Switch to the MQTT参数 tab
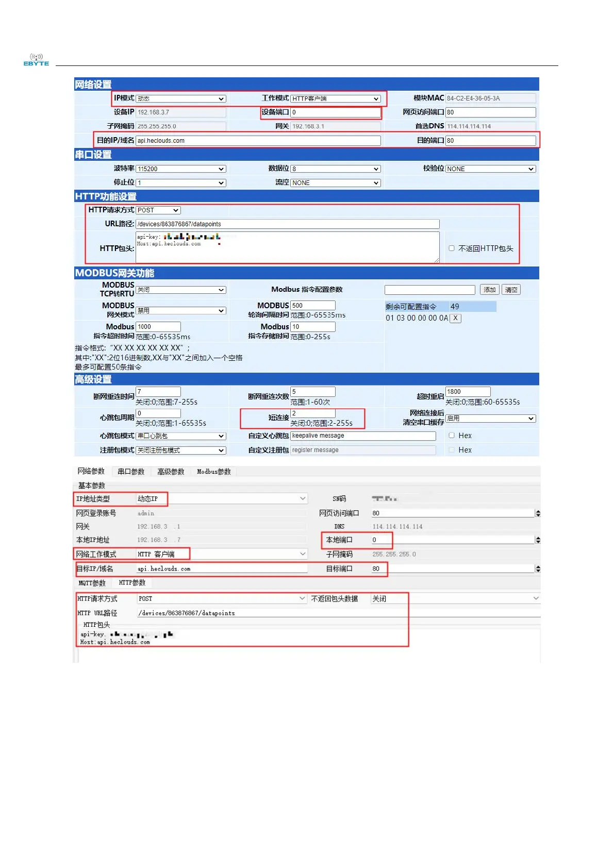 point(92,583)
